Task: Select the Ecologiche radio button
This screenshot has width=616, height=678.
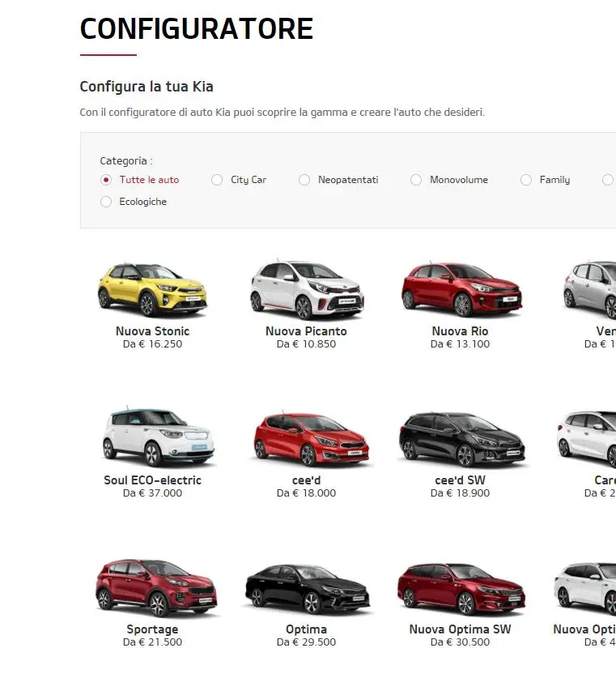Action: coord(106,202)
